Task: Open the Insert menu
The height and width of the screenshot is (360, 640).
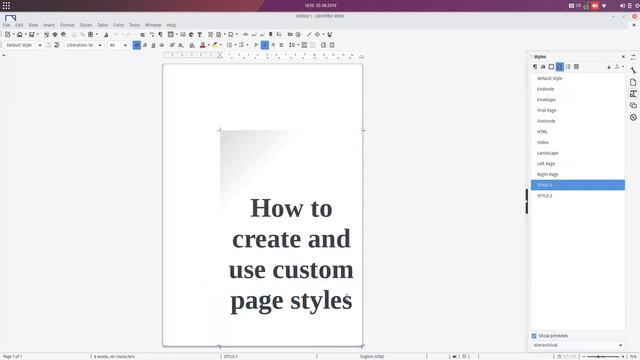Action: pos(49,25)
